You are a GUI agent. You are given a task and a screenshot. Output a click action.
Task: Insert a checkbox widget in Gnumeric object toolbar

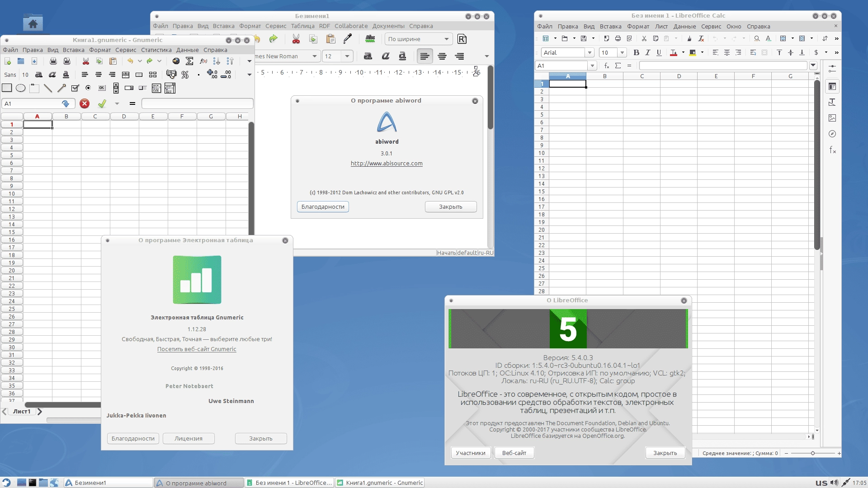[75, 88]
